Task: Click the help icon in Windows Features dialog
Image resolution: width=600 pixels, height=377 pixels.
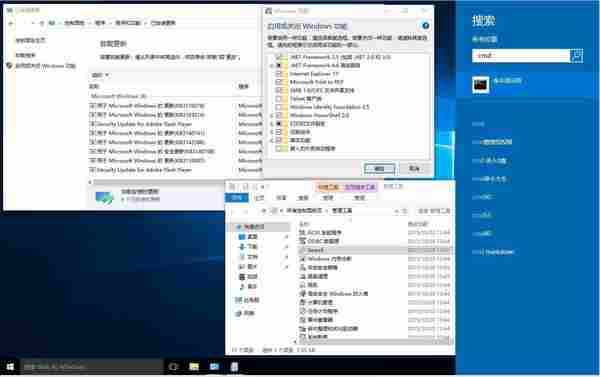Action: pos(425,26)
